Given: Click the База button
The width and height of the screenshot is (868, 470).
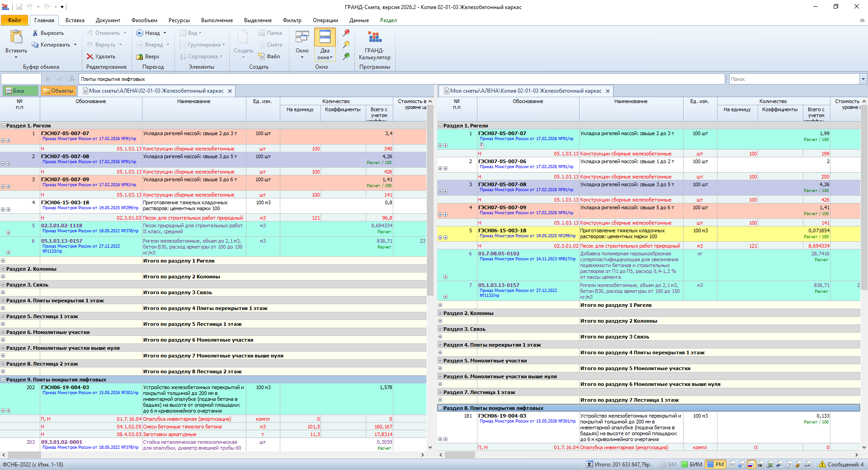Looking at the screenshot, I should (20, 91).
